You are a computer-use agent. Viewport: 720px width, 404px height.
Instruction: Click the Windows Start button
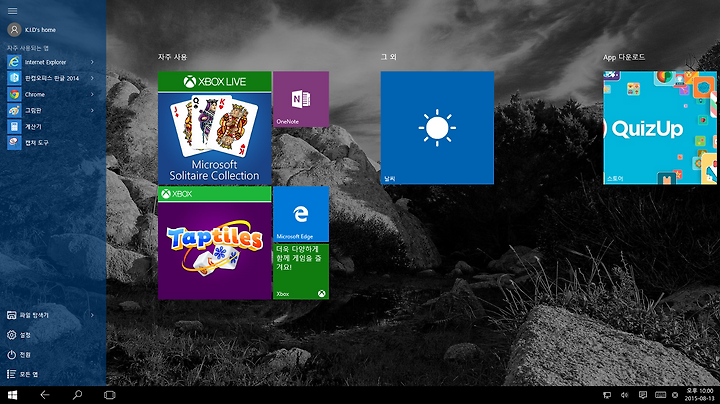pos(12,395)
